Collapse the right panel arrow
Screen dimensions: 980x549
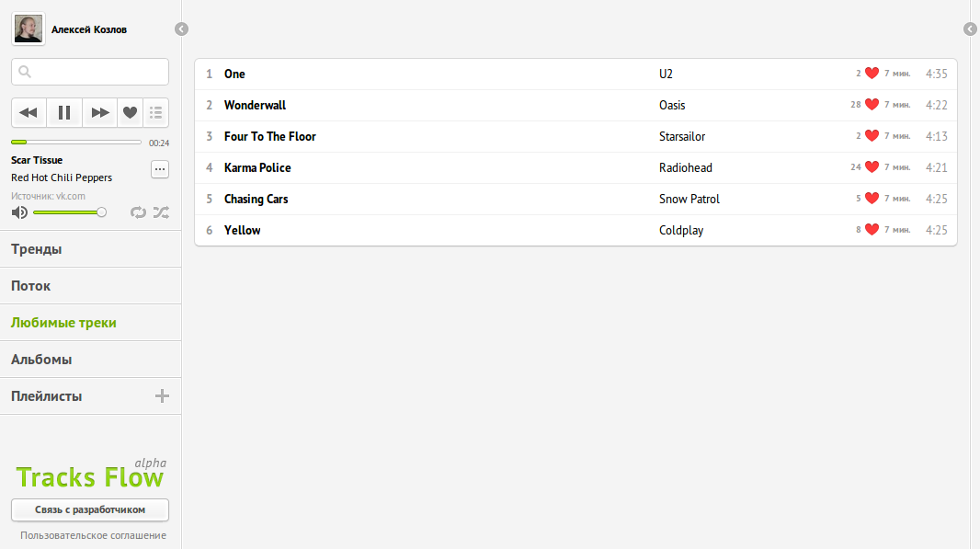coord(970,29)
